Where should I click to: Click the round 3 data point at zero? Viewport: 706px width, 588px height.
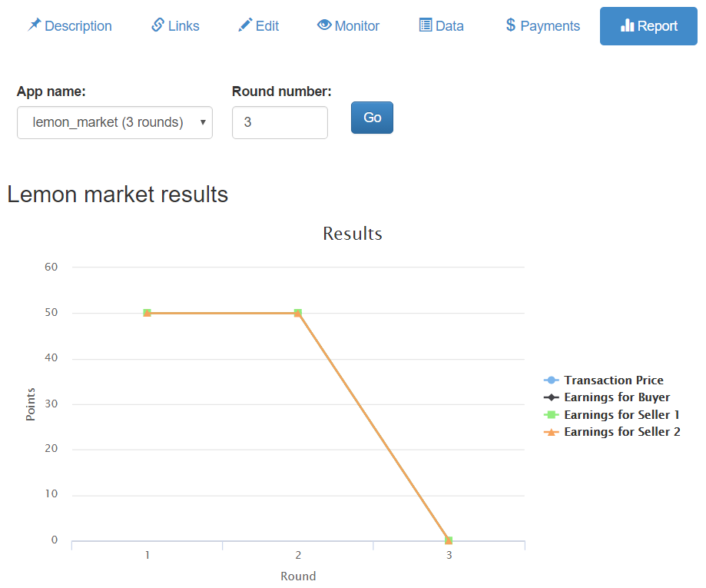[449, 540]
